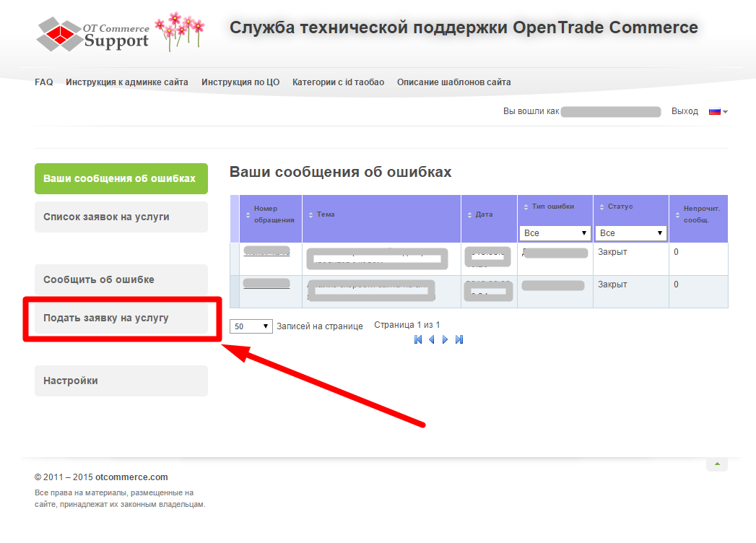Go to next page of records

click(x=445, y=339)
